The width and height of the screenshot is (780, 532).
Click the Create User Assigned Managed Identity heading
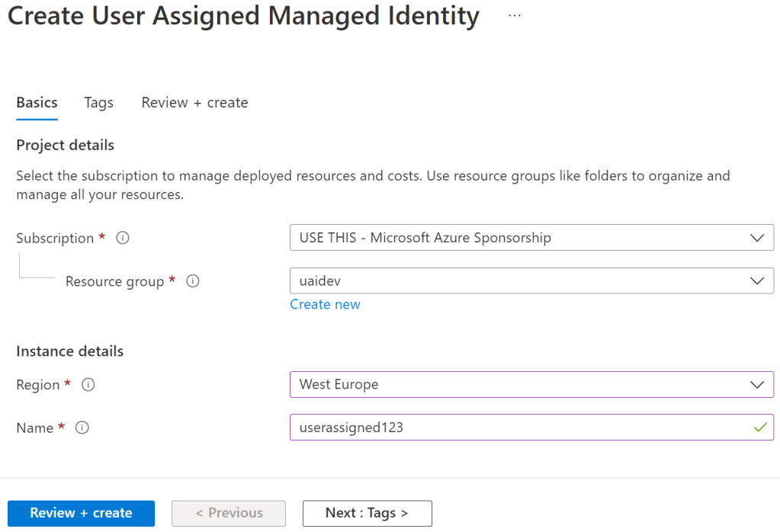point(243,16)
